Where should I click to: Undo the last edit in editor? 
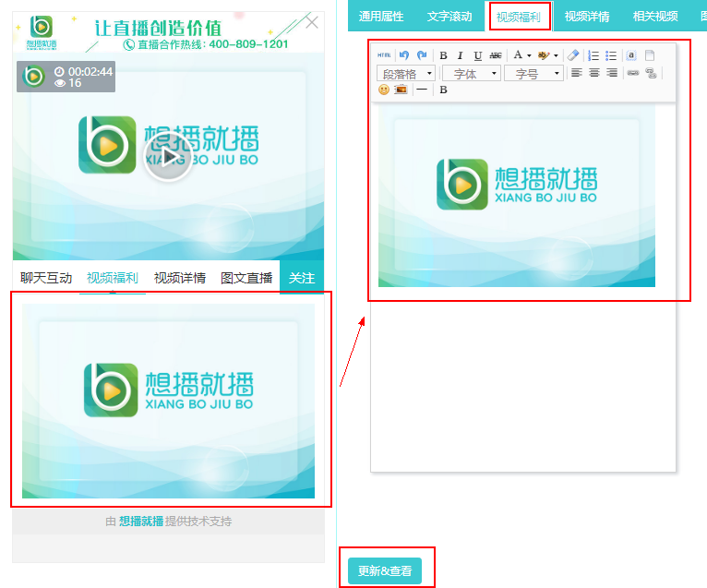(404, 55)
